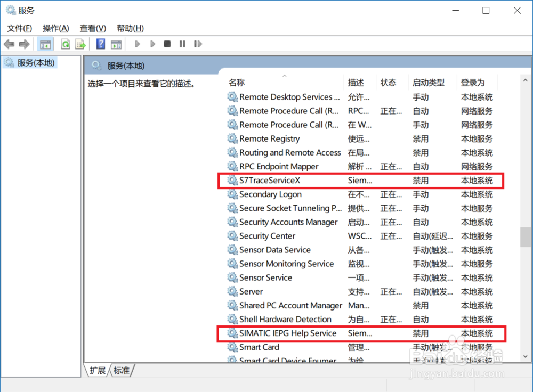The width and height of the screenshot is (533, 392).
Task: Click the Refresh toolbar icon
Action: [65, 44]
